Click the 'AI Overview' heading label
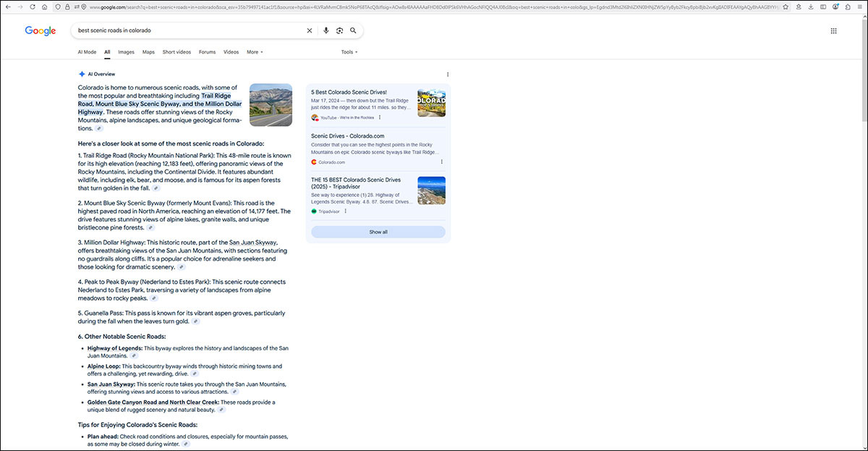 pos(101,75)
